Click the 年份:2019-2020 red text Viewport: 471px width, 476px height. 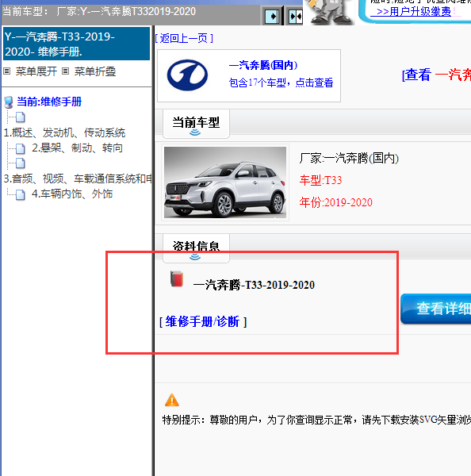point(335,202)
